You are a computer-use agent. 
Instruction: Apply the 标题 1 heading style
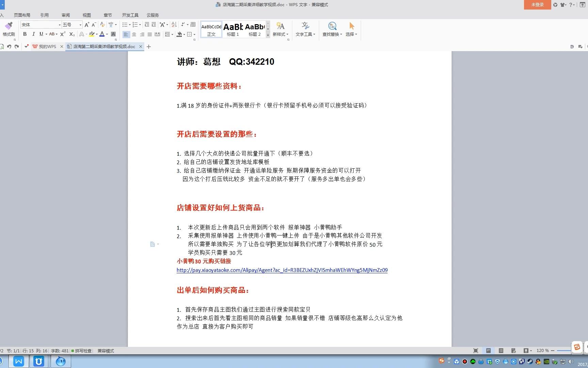[x=233, y=29]
